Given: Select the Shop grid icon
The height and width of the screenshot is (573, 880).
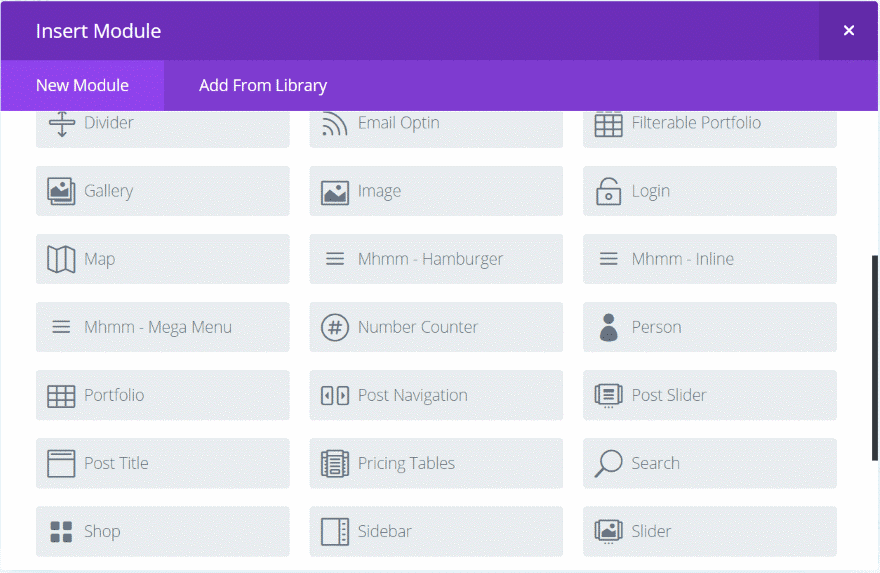Looking at the screenshot, I should 61,531.
